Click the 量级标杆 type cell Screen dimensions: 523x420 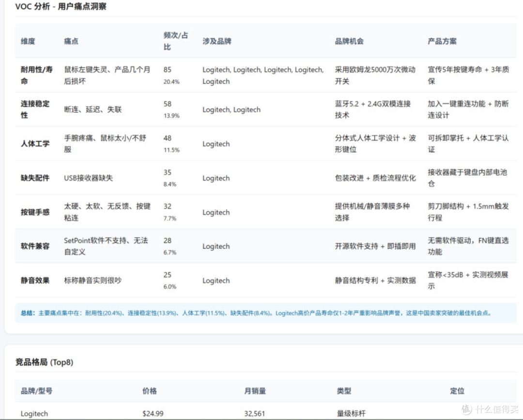[351, 414]
